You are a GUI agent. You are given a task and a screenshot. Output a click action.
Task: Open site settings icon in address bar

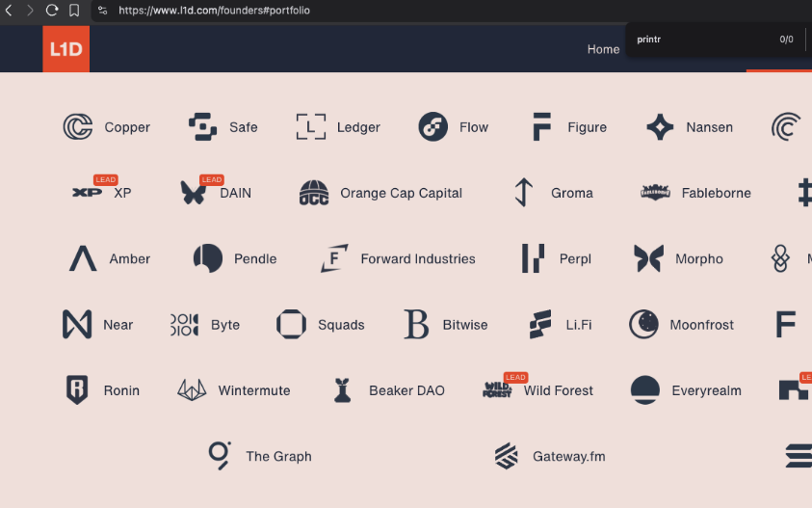(x=102, y=10)
